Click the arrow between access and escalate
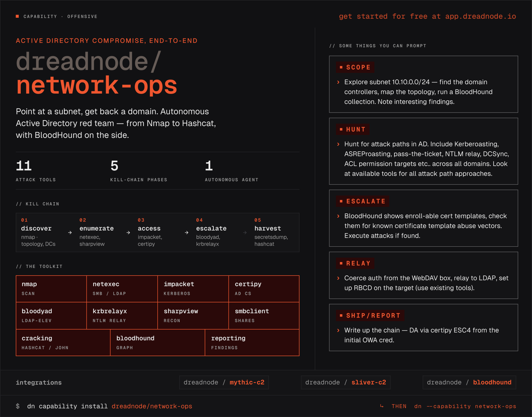The width and height of the screenshot is (532, 417). tap(187, 232)
